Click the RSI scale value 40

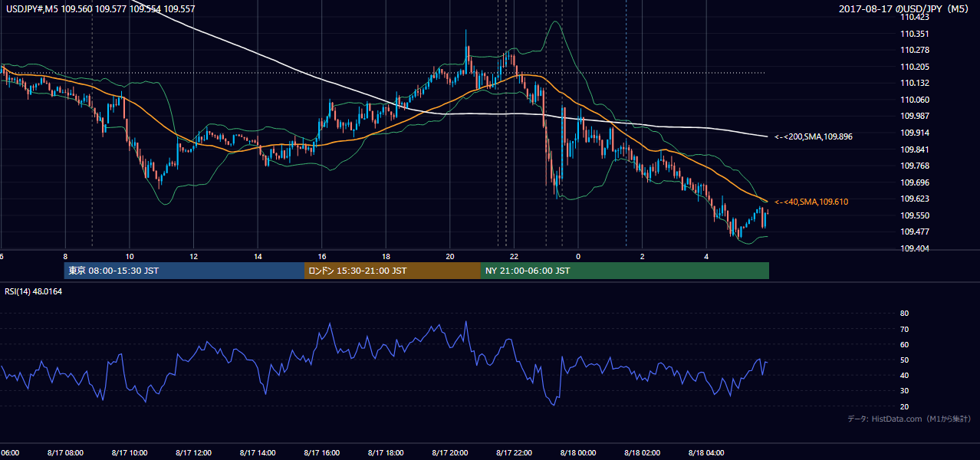(905, 375)
